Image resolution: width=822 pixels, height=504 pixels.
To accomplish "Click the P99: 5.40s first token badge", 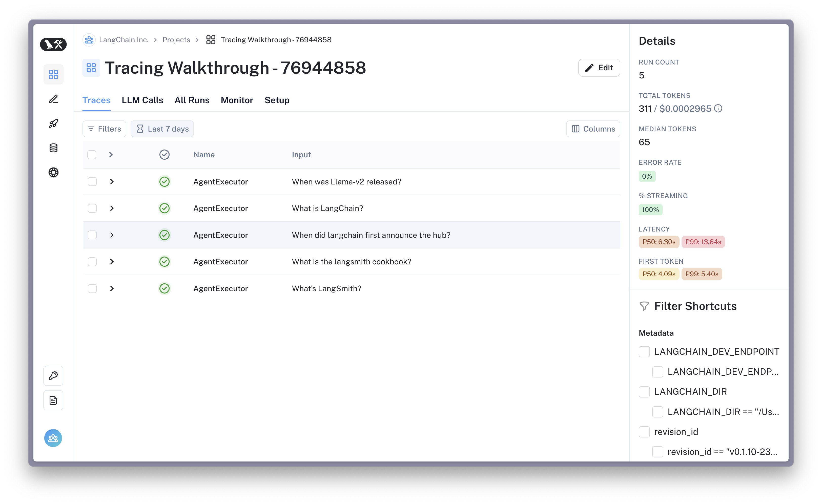I will pos(702,274).
